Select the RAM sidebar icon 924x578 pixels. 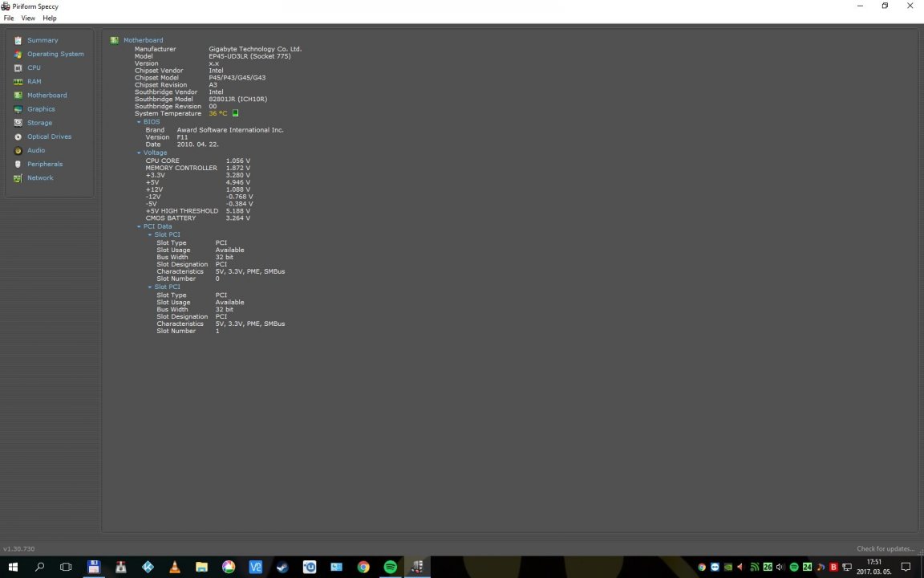coord(18,81)
